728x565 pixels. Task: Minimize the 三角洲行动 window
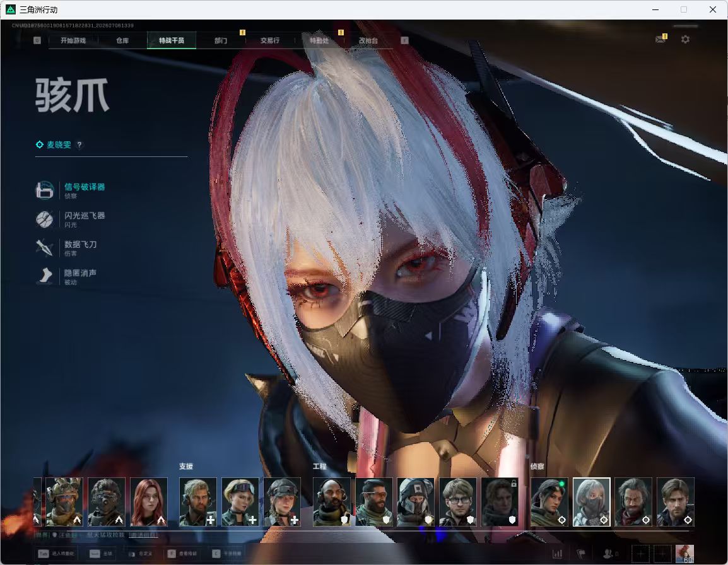pyautogui.click(x=655, y=9)
